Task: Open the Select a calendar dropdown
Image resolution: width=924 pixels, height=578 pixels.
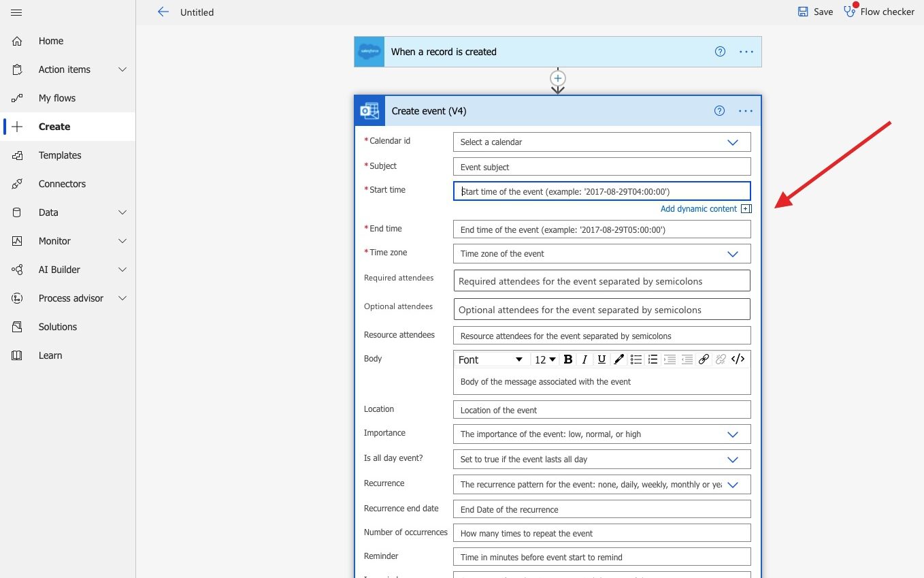Action: (x=602, y=142)
